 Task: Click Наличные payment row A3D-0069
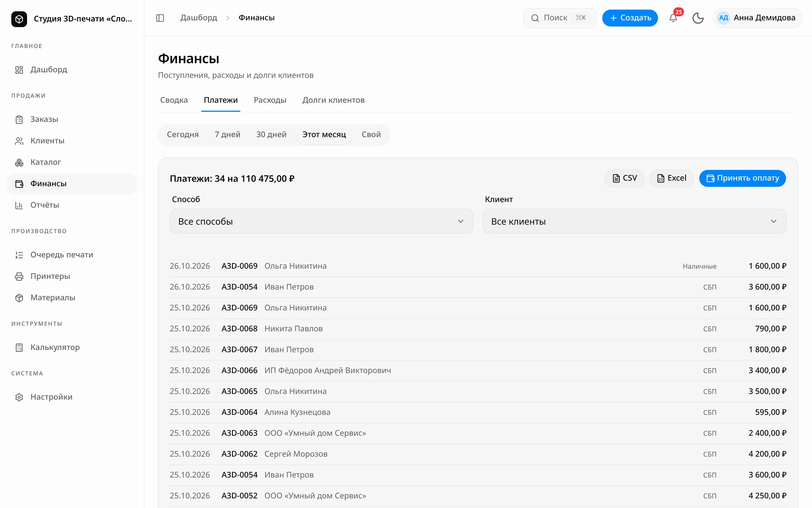(x=478, y=266)
